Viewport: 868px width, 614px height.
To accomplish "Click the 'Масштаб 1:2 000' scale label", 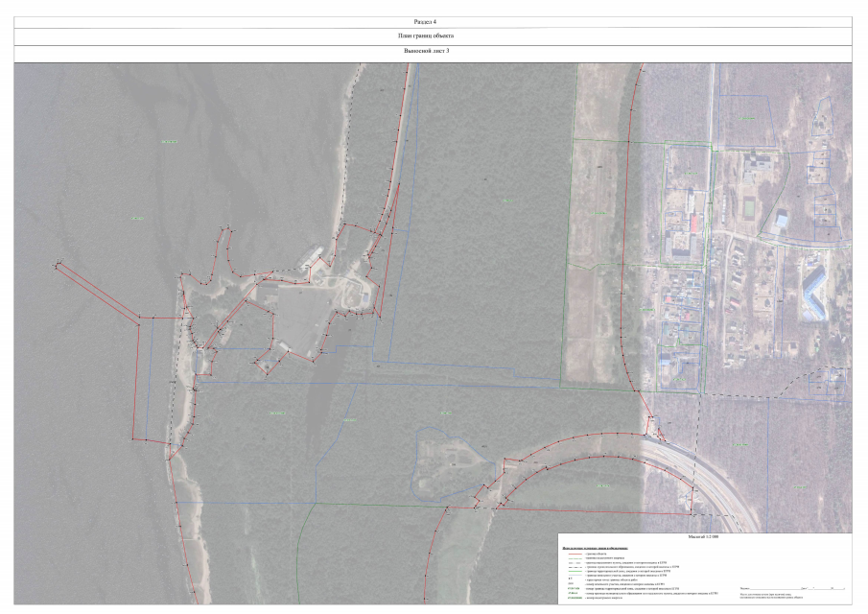I will tap(704, 539).
